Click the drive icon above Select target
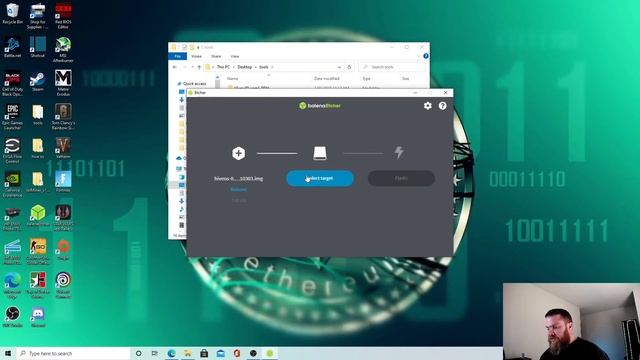 tap(320, 153)
